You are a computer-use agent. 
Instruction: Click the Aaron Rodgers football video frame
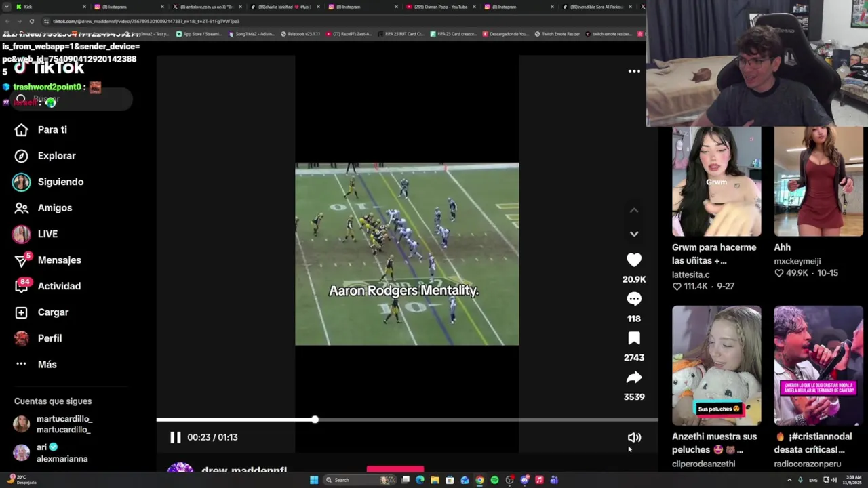click(x=407, y=254)
